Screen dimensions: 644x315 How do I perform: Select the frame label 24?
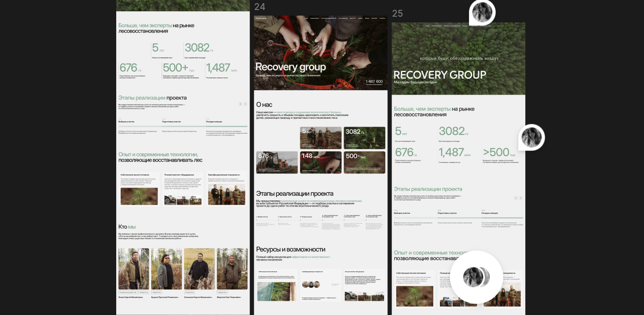point(260,7)
